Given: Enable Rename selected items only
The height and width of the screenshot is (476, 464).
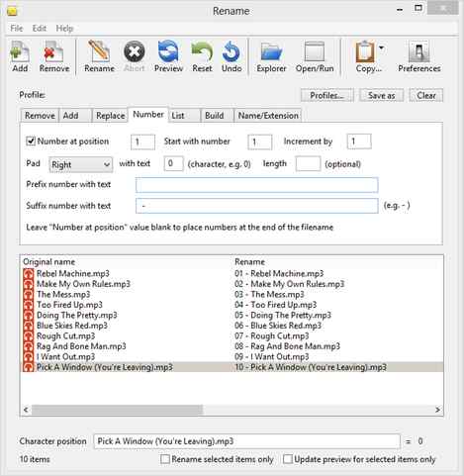Looking at the screenshot, I should 165,459.
